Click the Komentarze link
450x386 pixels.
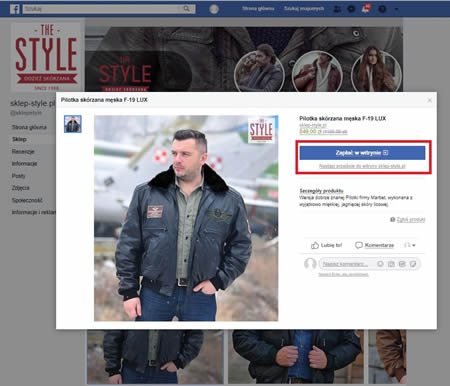pyautogui.click(x=379, y=245)
